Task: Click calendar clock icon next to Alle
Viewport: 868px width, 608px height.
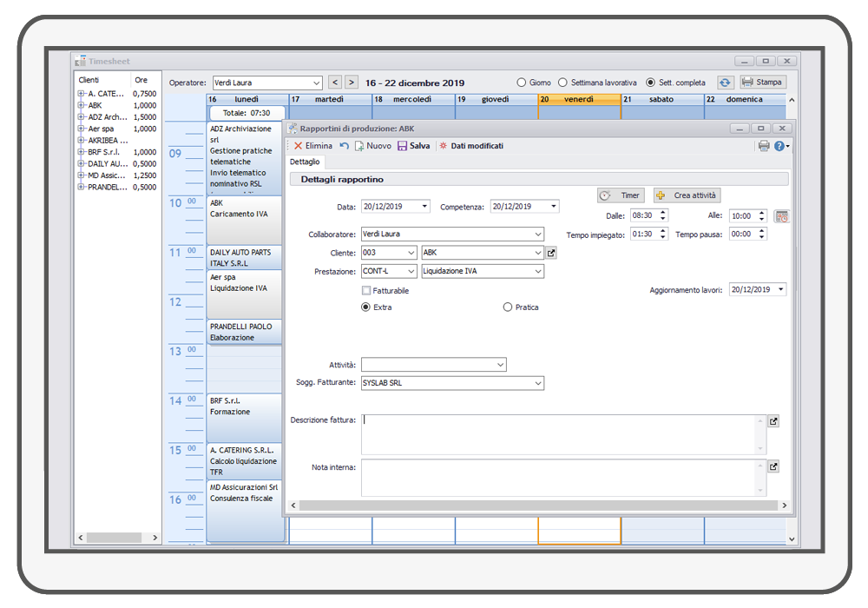Action: [782, 216]
